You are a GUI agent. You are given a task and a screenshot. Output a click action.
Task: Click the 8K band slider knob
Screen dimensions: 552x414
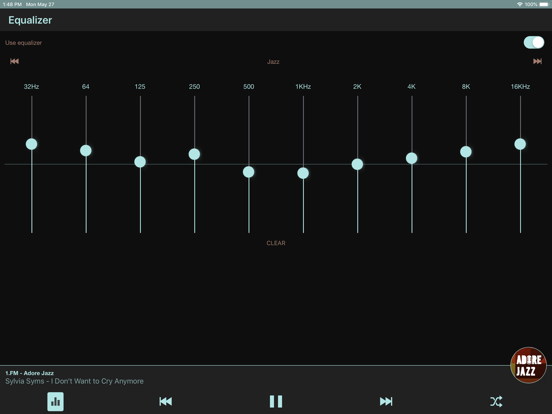tap(466, 152)
